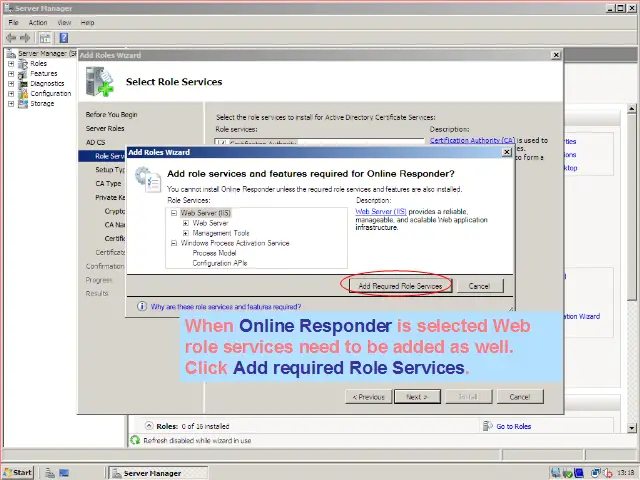Screen dimensions: 640x480
Task: Collapse the Roles summary section chevron
Action: tap(149, 425)
